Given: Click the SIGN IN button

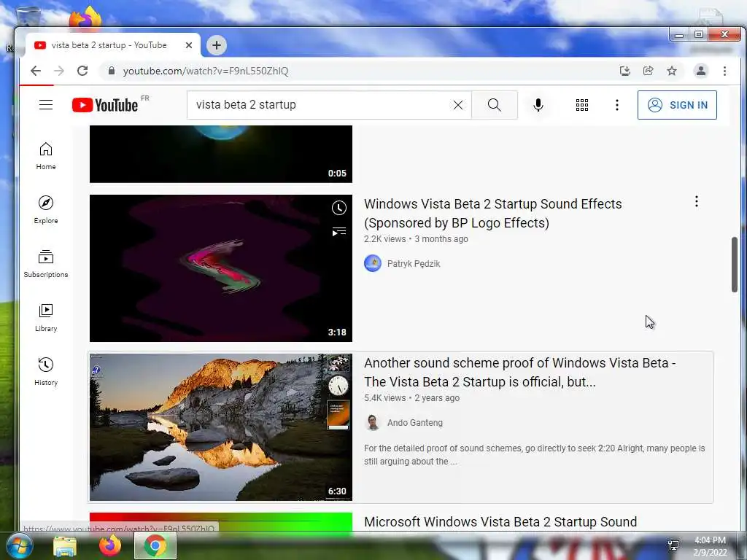Looking at the screenshot, I should [x=677, y=105].
